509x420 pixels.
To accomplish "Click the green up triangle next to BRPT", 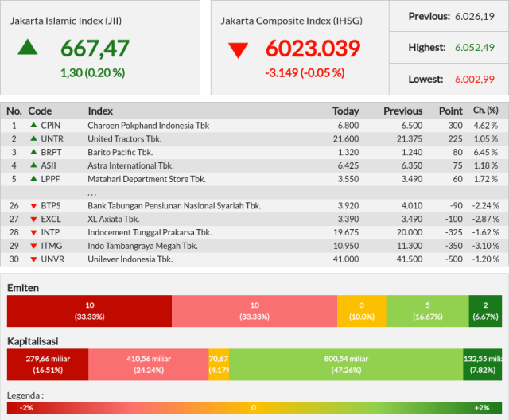I will (33, 152).
